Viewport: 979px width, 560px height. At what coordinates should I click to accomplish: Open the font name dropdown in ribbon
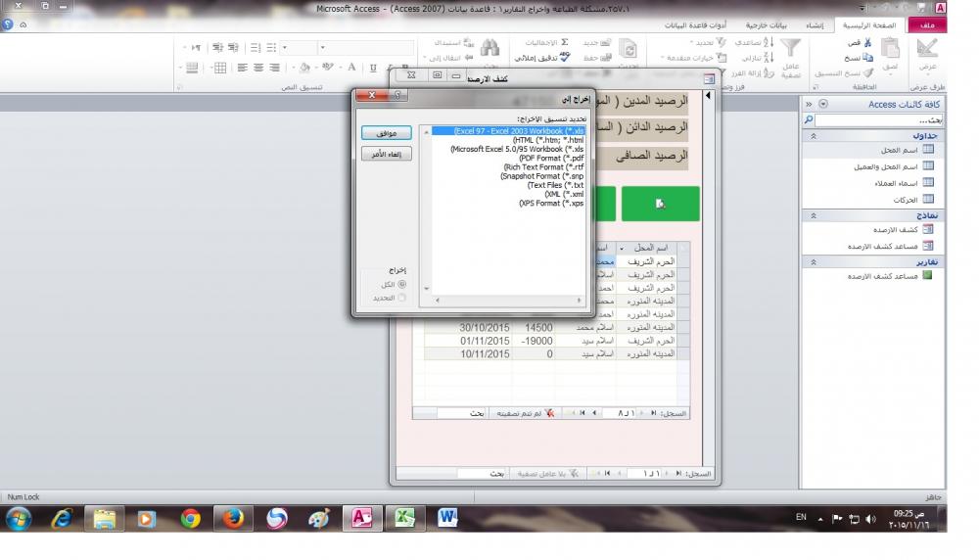tap(322, 47)
